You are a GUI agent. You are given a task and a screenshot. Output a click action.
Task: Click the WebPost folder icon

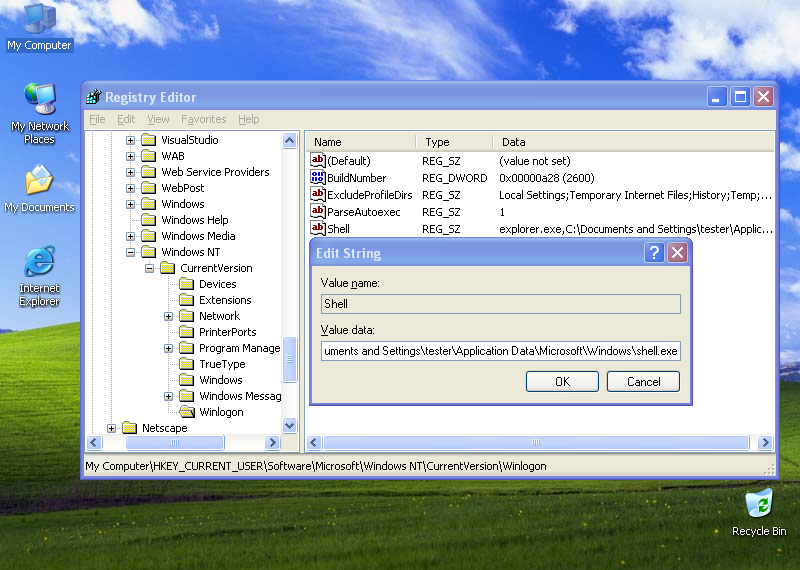(x=148, y=188)
